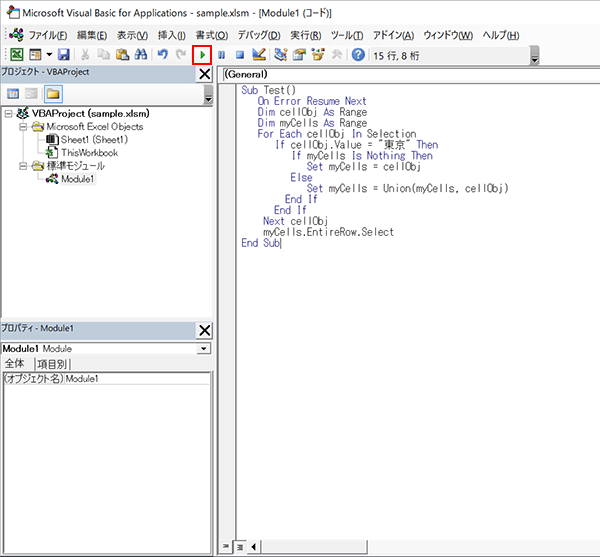Screen dimensions: 600x557
Task: Select VBAProject (sample.xlsm) in tree
Action: tap(91, 114)
